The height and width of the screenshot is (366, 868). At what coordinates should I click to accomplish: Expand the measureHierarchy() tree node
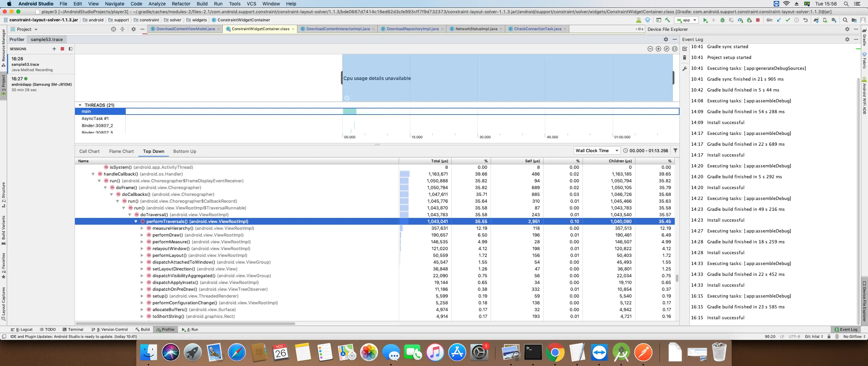pyautogui.click(x=142, y=228)
